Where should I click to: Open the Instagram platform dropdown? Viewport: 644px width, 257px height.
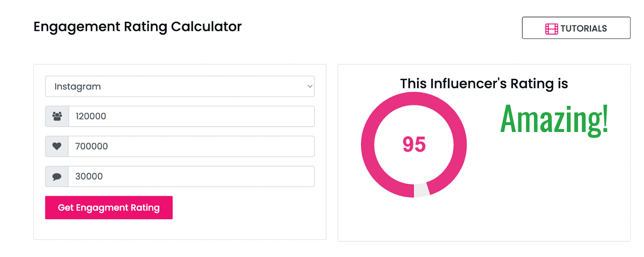tap(180, 86)
